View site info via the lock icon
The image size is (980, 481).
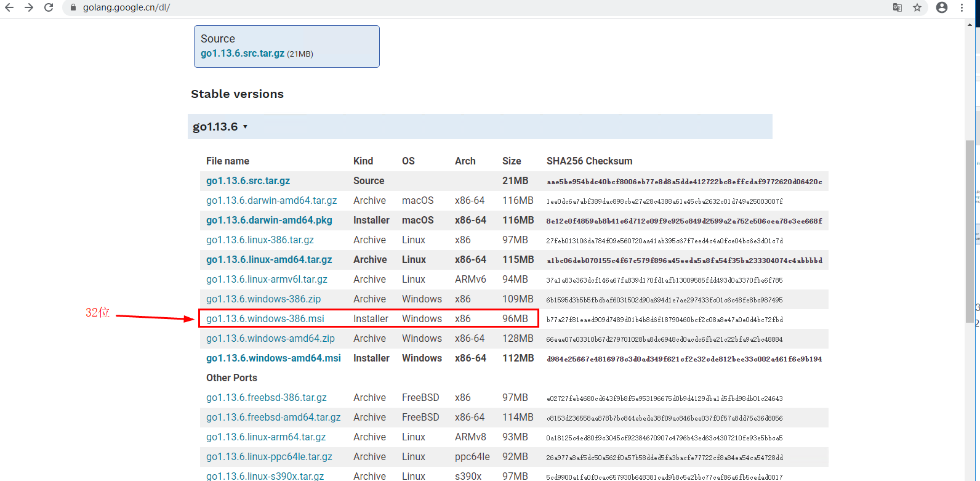click(x=73, y=7)
